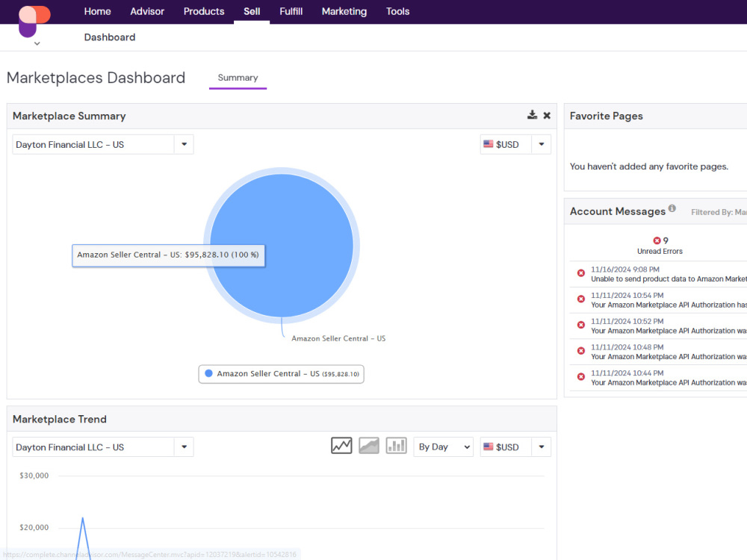Click the Favorite Pages heading
Image resolution: width=747 pixels, height=560 pixels.
606,116
